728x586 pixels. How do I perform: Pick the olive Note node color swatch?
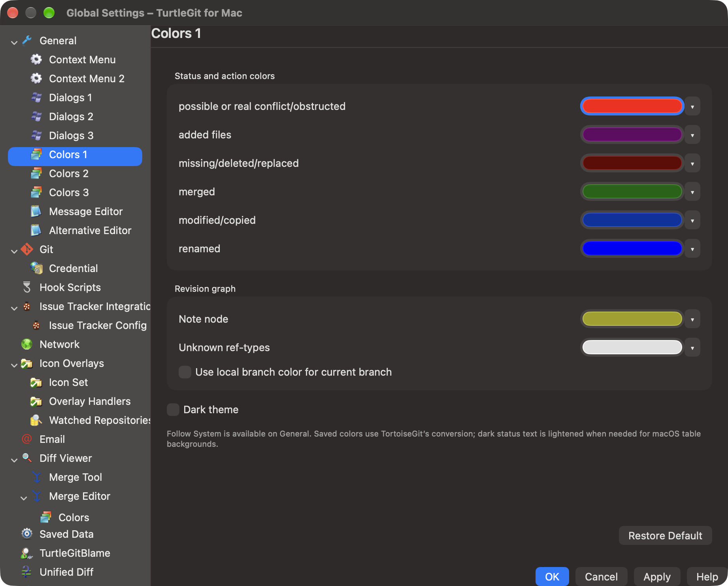click(632, 319)
